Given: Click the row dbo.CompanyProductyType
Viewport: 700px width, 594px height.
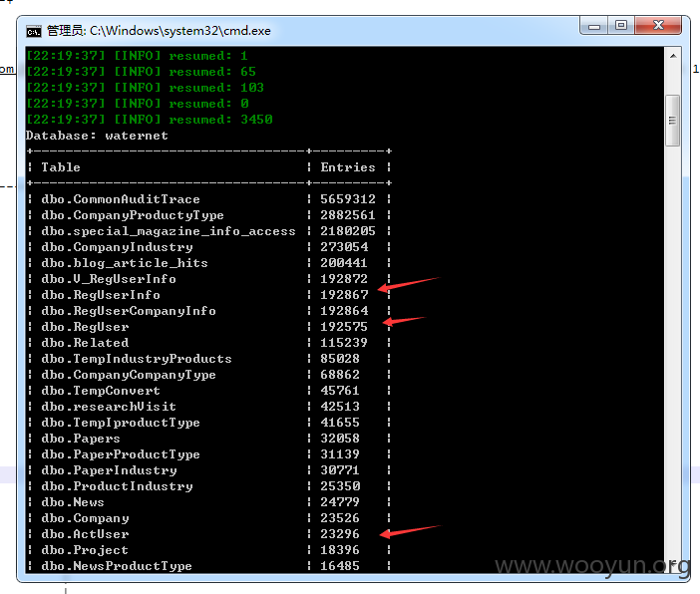Looking at the screenshot, I should [x=209, y=215].
